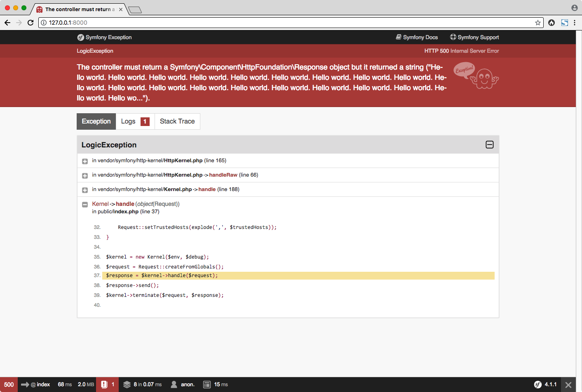Click the Logs tab count badge 1
This screenshot has width=582, height=392.
145,121
